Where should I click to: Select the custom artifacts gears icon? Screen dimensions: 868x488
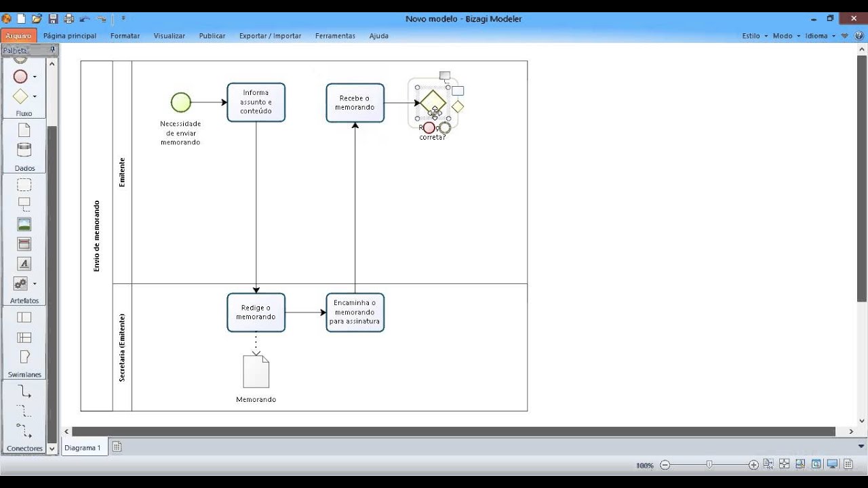[x=20, y=284]
